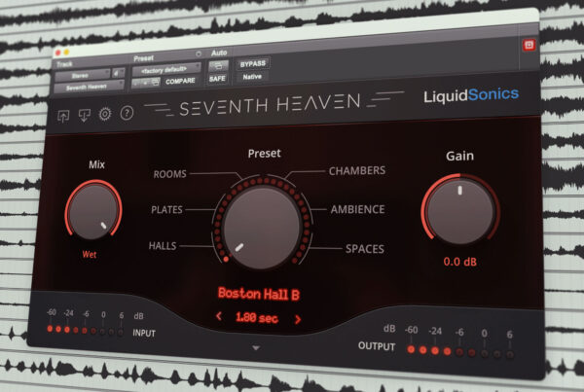
Task: Click the red close window button
Action: coord(57,53)
